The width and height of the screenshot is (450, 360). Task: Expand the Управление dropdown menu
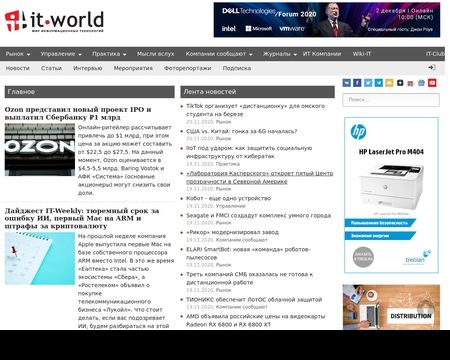tap(61, 54)
